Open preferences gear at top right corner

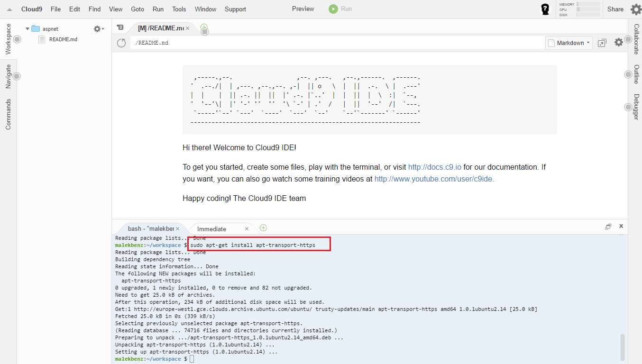click(636, 9)
